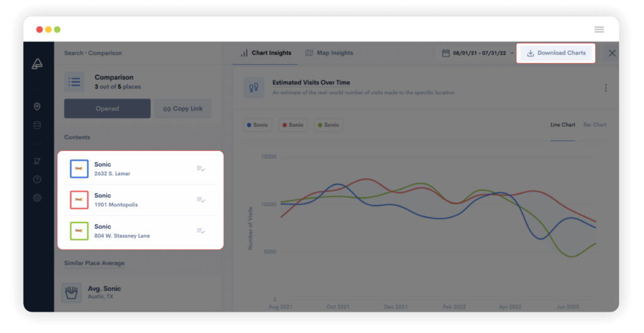The height and width of the screenshot is (333, 644).
Task: Click the 15000 y-axis label
Action: [x=269, y=156]
